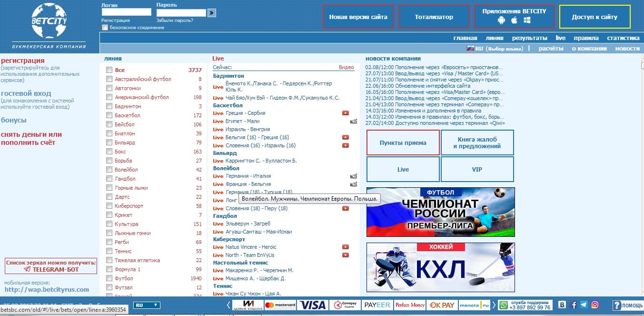Click the Тотализатор button

point(434,17)
